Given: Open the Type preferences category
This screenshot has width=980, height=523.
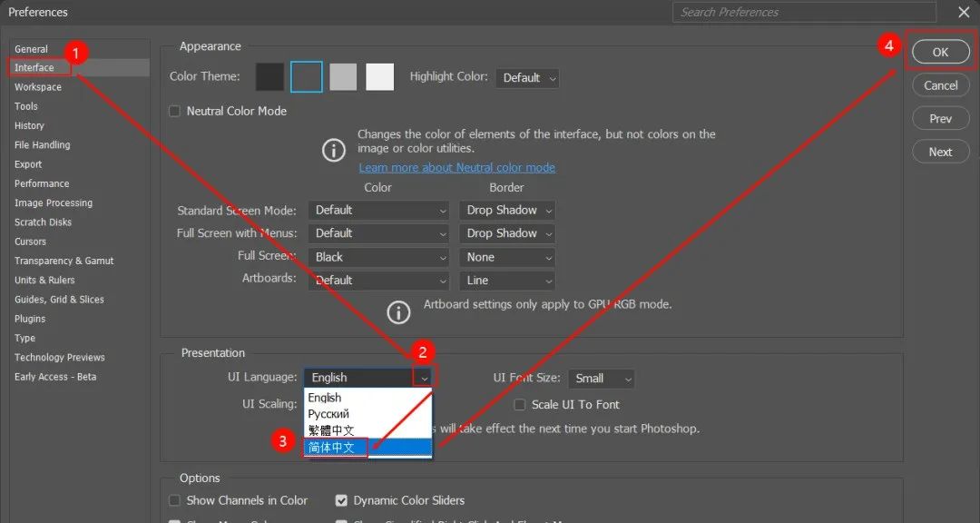Looking at the screenshot, I should click(25, 339).
